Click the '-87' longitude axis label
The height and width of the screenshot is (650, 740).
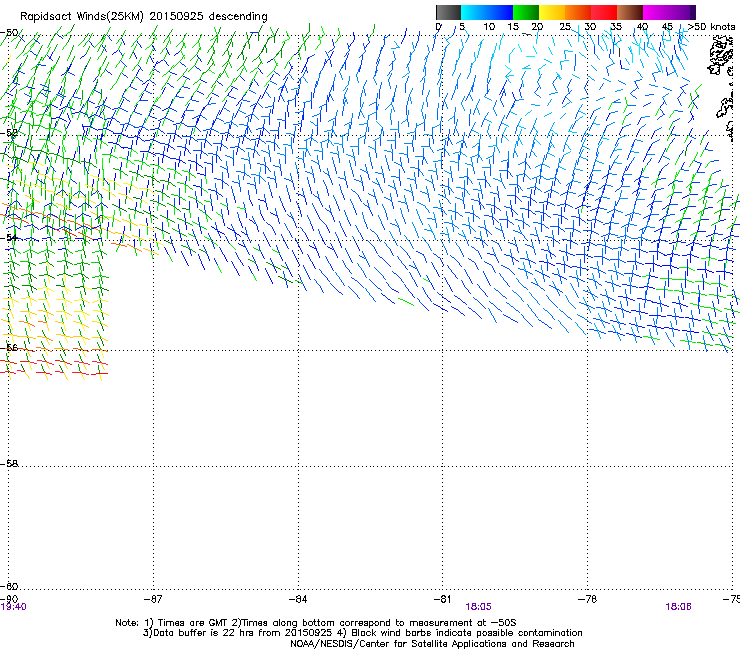(x=153, y=599)
